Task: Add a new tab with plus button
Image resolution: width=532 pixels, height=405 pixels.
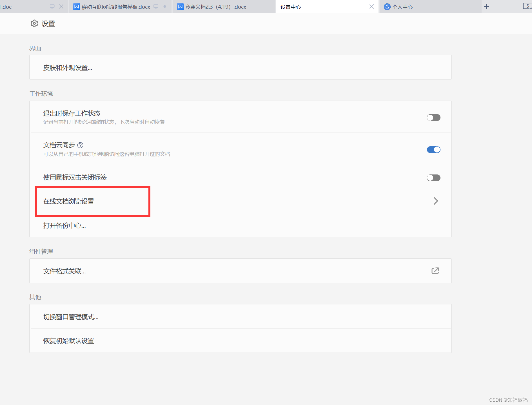Action: (x=486, y=6)
